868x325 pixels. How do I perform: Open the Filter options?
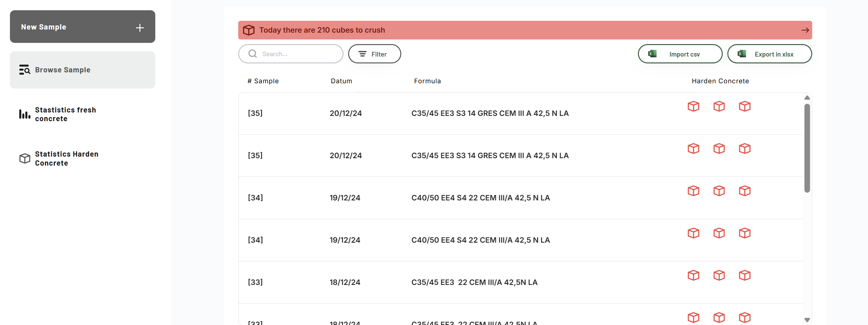pos(374,54)
